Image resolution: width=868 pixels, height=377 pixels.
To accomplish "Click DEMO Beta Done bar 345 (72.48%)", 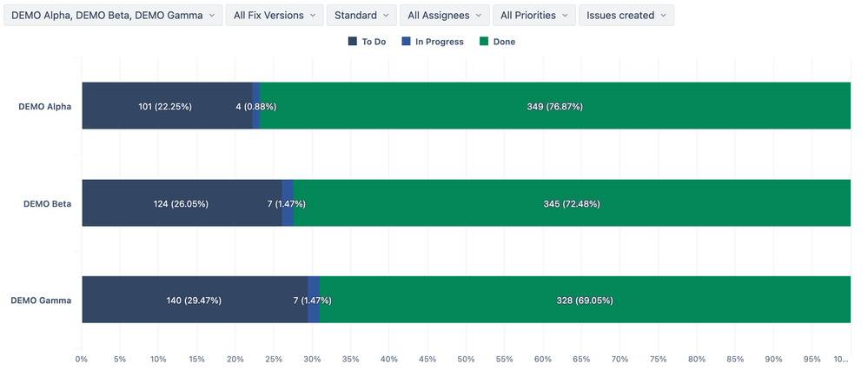I will (x=572, y=203).
